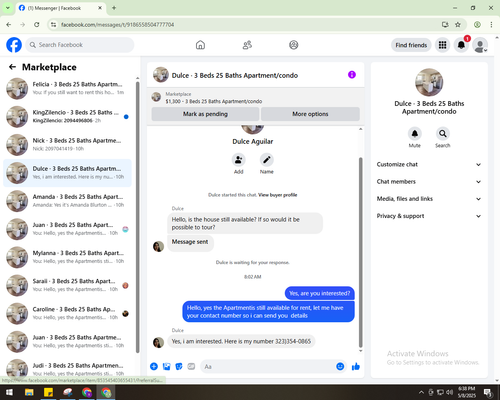Open the Windows Start button
The height and width of the screenshot is (400, 500).
[x=9, y=392]
